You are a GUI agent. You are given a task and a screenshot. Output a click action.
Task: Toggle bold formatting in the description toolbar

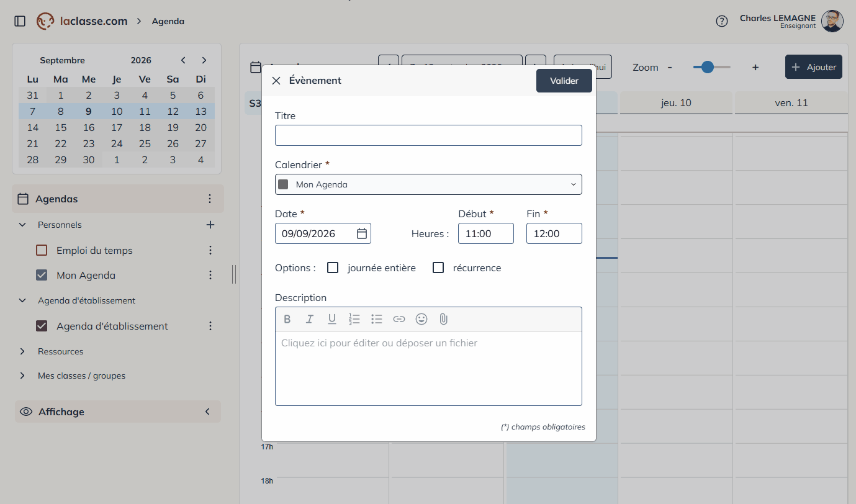coord(287,319)
